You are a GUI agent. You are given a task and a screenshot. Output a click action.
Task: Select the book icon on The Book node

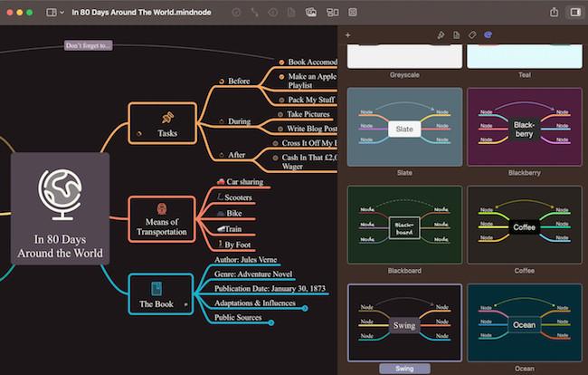(156, 289)
